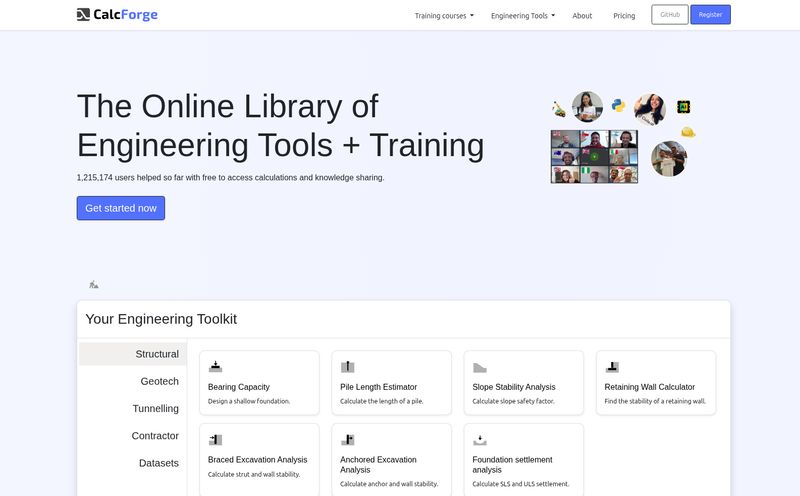Click the Slope Stability Analysis icon

tap(480, 367)
